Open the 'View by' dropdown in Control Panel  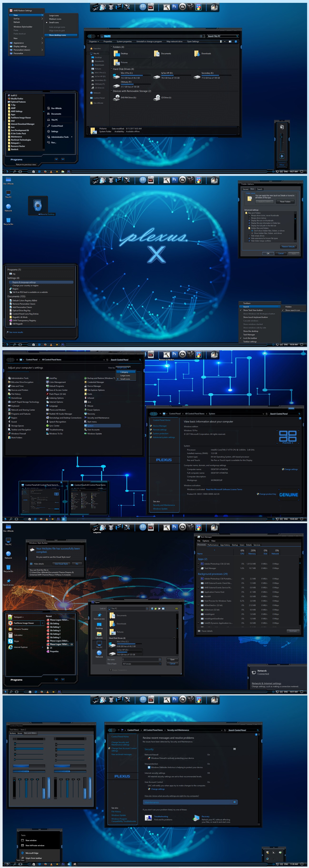pyautogui.click(x=123, y=368)
